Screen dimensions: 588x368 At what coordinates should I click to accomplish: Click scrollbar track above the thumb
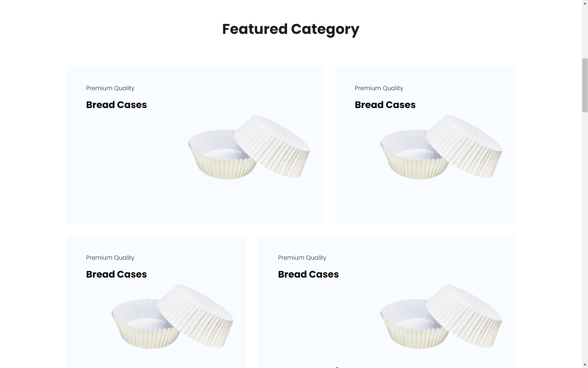pyautogui.click(x=585, y=32)
